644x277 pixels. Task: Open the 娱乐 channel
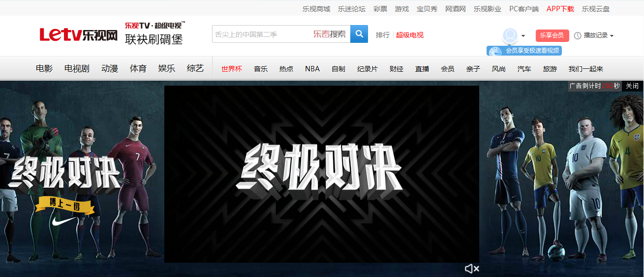(167, 68)
